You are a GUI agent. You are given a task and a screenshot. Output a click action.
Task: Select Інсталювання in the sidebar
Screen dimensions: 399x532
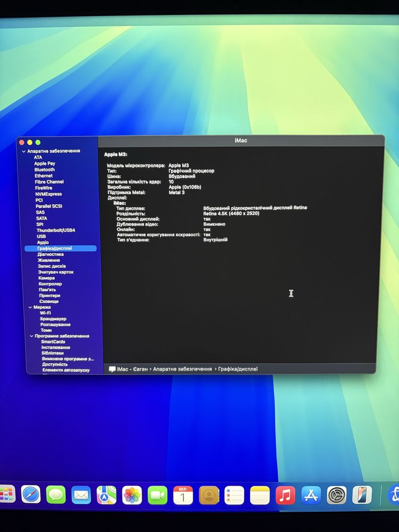pyautogui.click(x=56, y=347)
